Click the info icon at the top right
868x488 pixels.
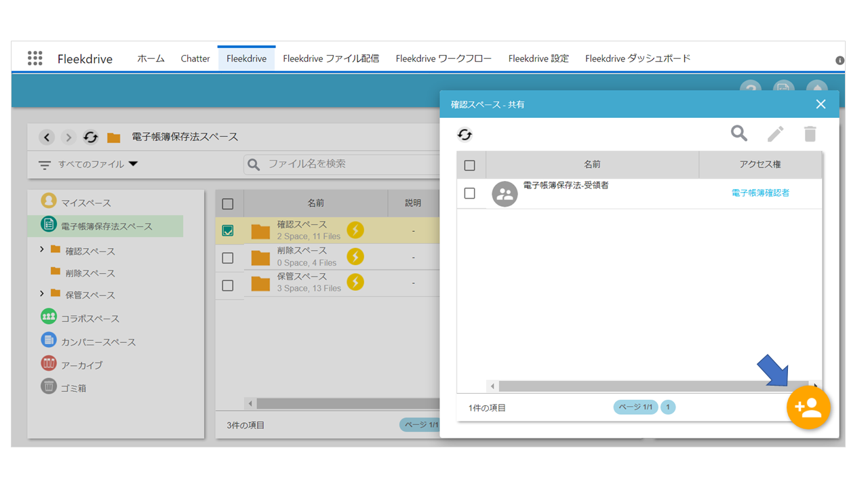[840, 60]
